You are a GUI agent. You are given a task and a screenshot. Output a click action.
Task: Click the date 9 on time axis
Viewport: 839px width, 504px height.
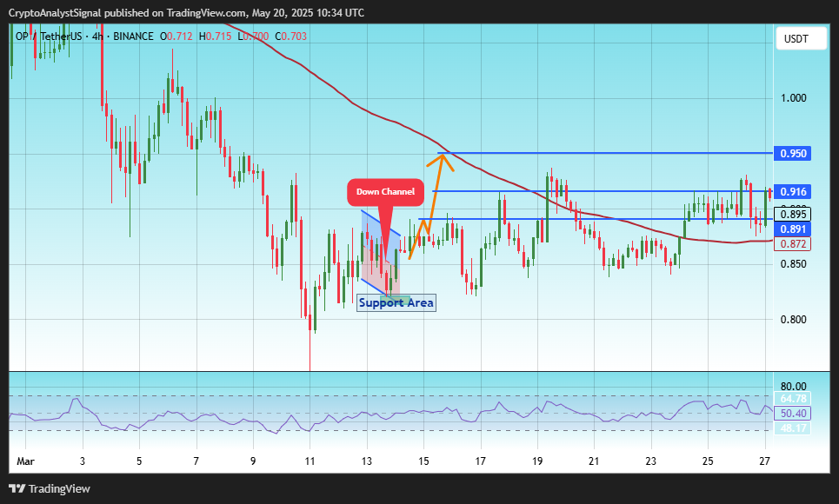click(253, 461)
